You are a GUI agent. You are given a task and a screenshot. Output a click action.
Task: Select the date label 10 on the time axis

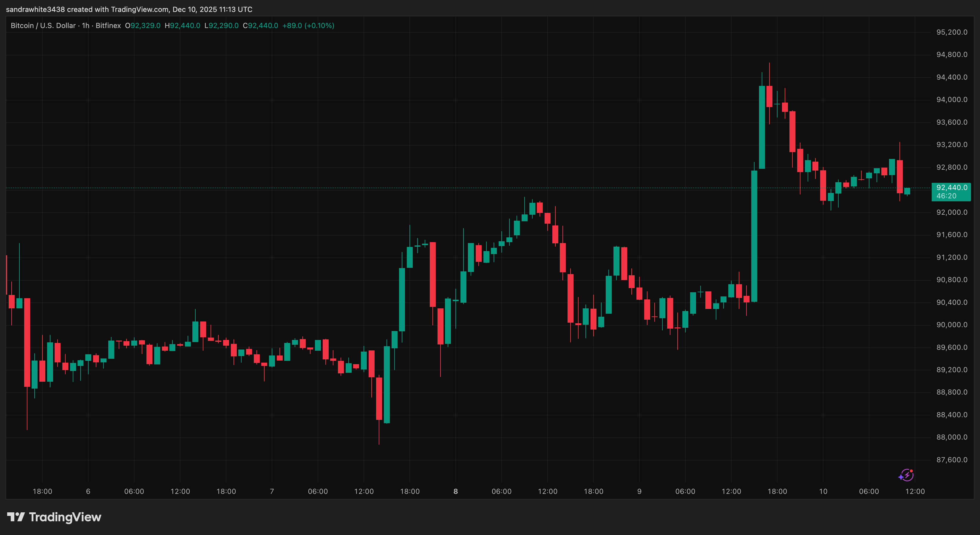pos(823,491)
